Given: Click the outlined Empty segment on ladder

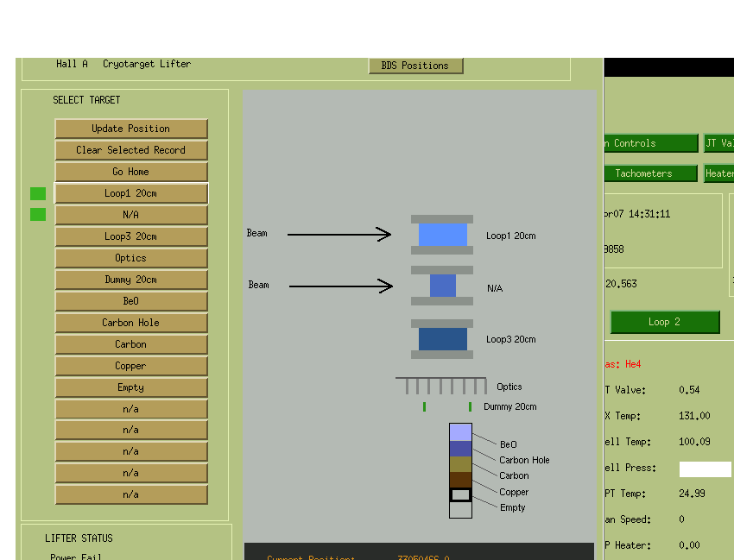Looking at the screenshot, I should [x=460, y=494].
